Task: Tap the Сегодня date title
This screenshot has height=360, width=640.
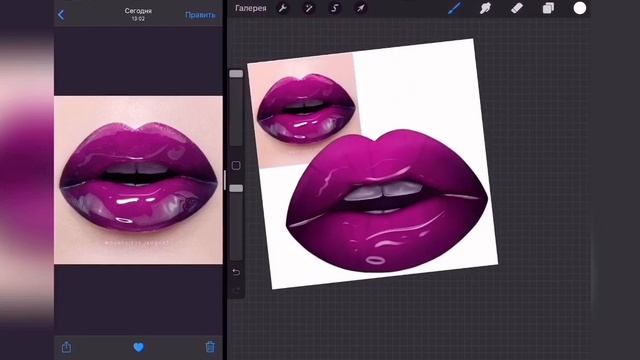Action: (138, 11)
